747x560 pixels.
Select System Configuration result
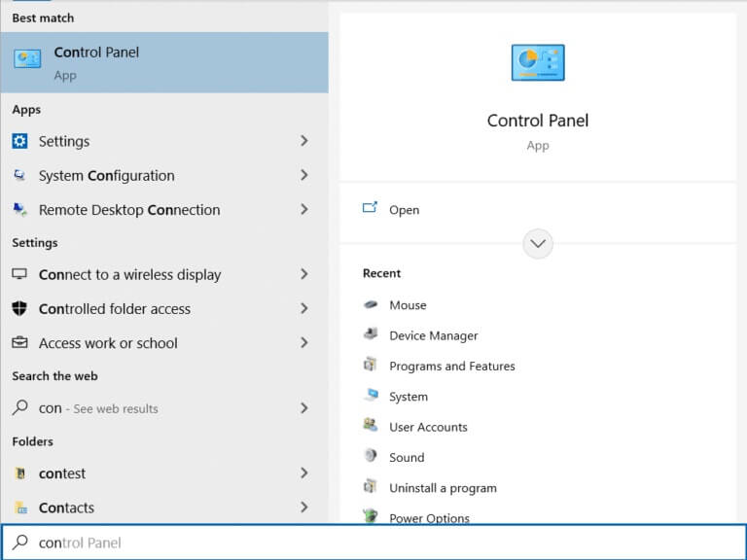point(164,175)
